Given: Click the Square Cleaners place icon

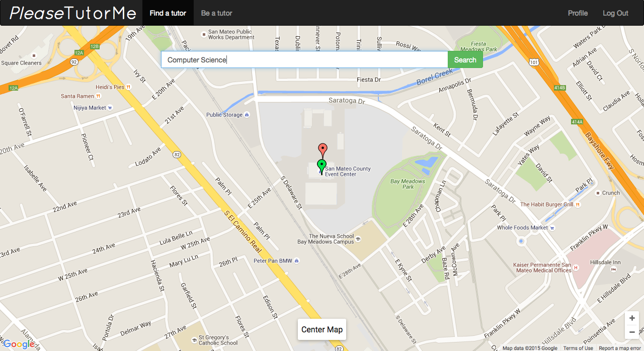Looking at the screenshot, I should tap(34, 56).
